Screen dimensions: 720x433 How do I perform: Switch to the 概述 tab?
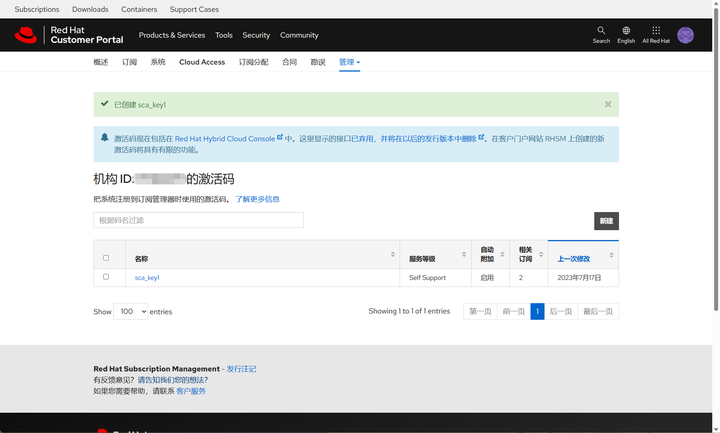101,62
